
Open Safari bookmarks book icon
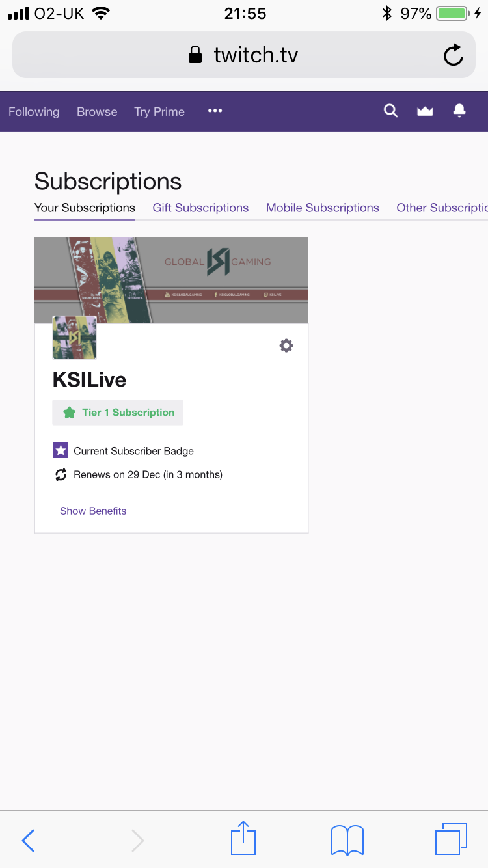[347, 840]
